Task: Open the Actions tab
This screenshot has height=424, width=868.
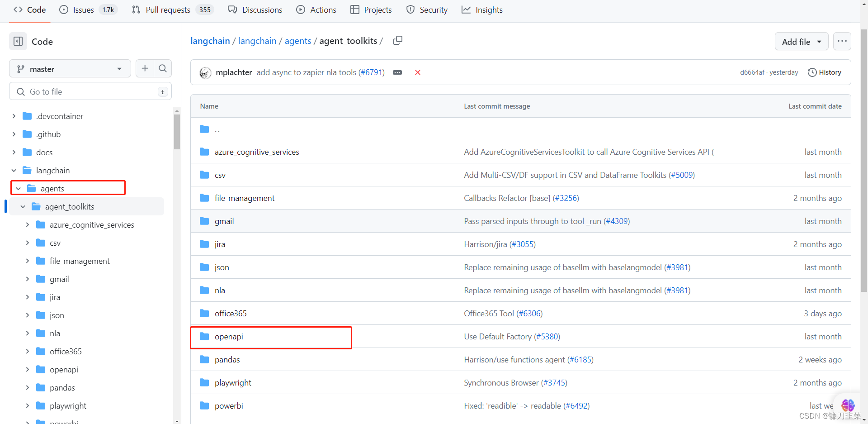Action: tap(316, 10)
